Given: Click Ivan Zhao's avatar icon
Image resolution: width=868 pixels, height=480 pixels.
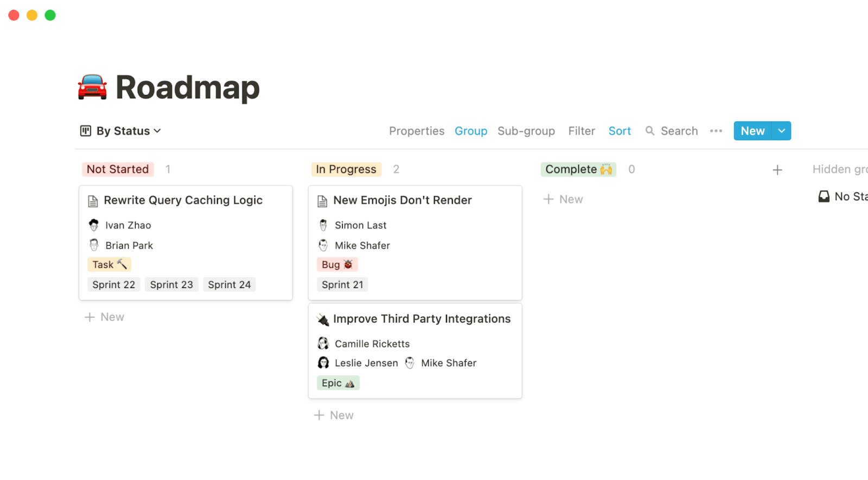Looking at the screenshot, I should [94, 225].
